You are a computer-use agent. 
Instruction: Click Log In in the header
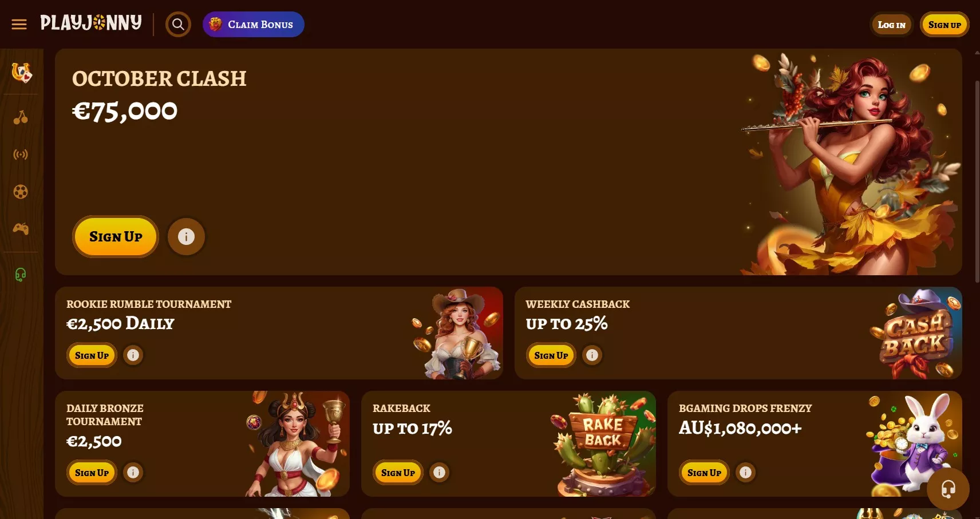(x=891, y=25)
